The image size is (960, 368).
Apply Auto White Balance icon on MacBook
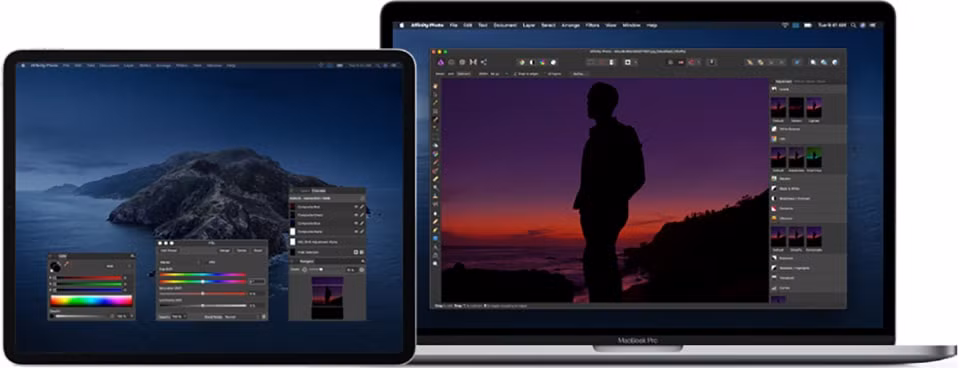coord(553,62)
